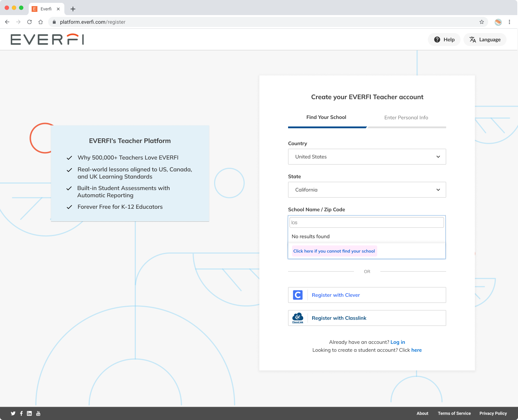View site lock security info

pyautogui.click(x=54, y=22)
